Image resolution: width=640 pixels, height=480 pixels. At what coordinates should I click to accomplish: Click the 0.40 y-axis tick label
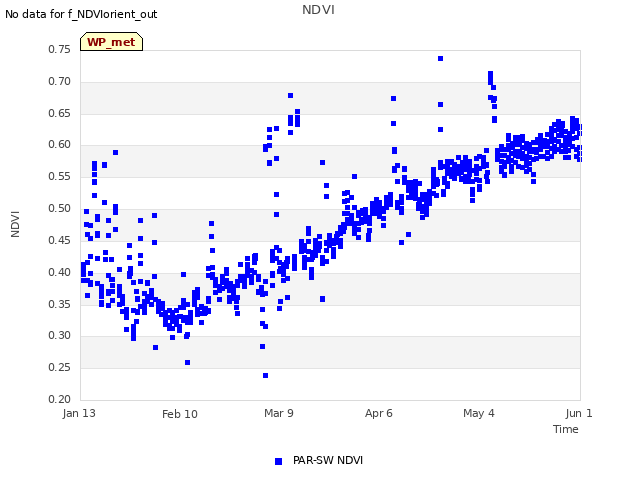coord(60,272)
